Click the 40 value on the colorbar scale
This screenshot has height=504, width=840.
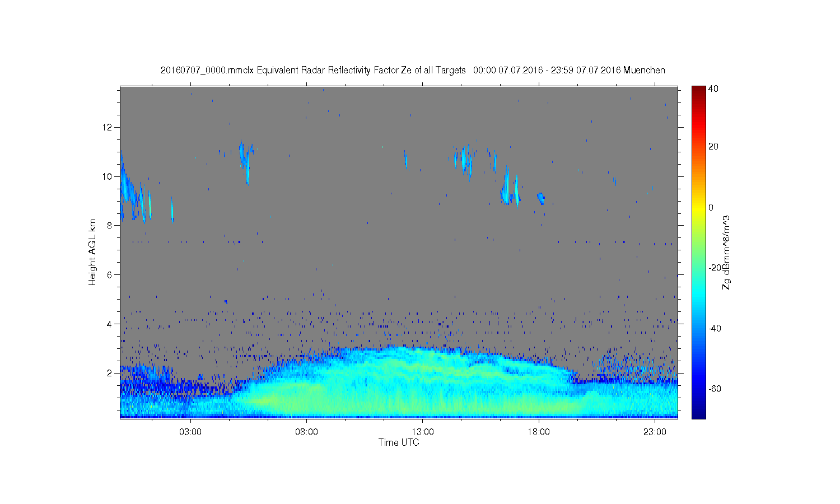pyautogui.click(x=713, y=89)
